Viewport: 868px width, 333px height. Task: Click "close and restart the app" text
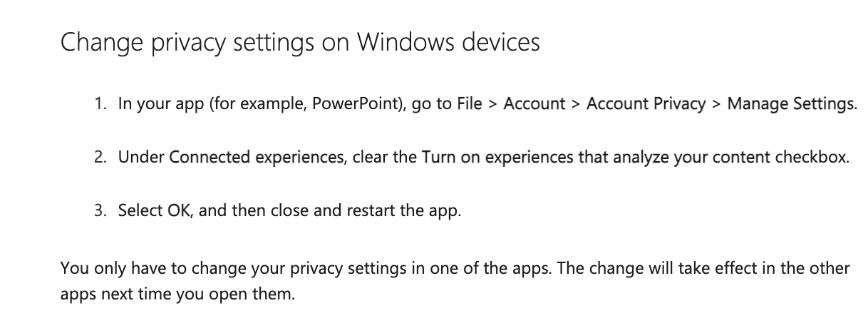(364, 212)
